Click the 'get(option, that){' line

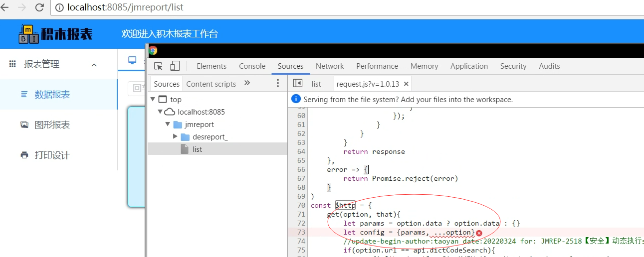(364, 214)
